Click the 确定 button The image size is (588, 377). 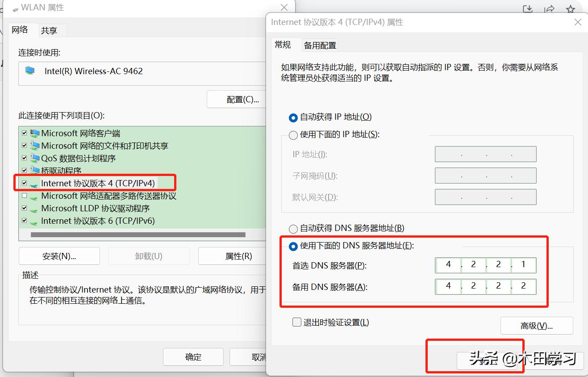point(193,356)
